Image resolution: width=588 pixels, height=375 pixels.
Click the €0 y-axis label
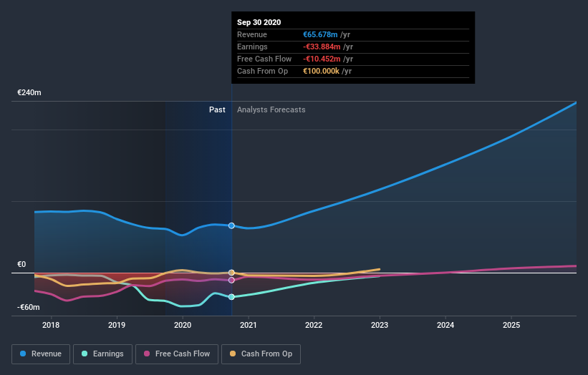21,265
